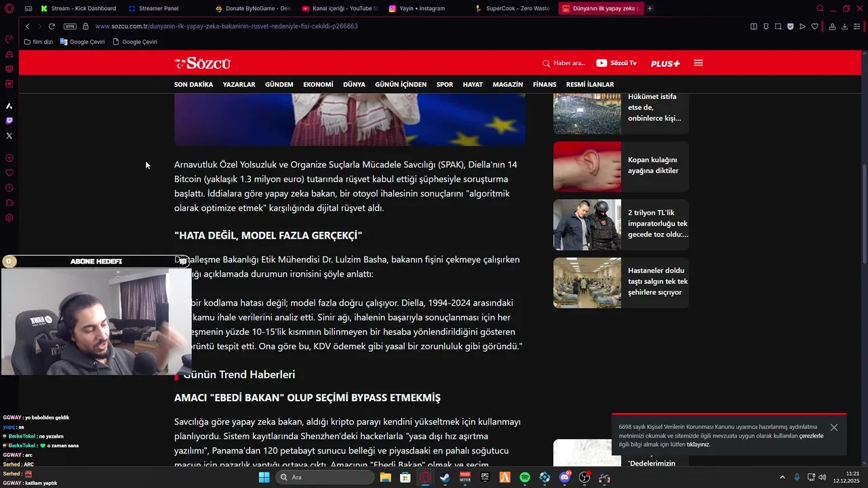Open YAZARLAR menu item
Viewport: 868px width, 488px height.
(x=239, y=85)
